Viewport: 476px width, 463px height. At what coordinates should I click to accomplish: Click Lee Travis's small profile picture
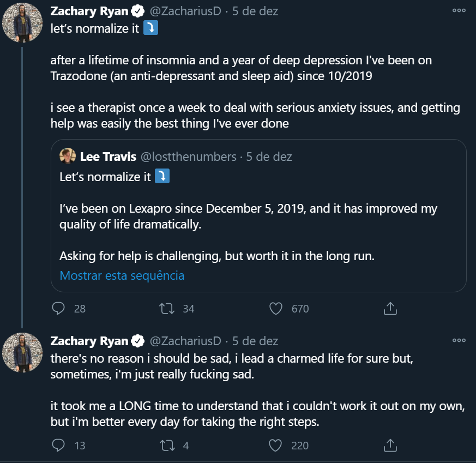point(67,157)
